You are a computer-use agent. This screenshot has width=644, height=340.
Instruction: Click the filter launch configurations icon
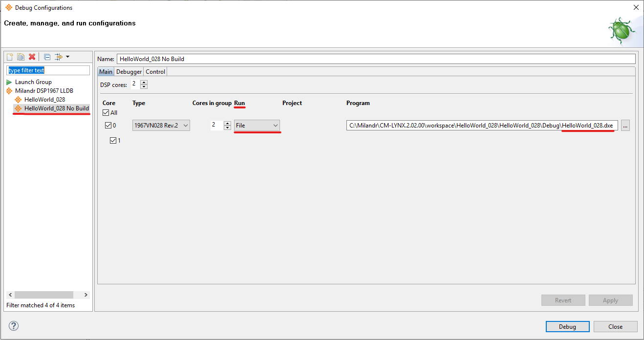[59, 57]
